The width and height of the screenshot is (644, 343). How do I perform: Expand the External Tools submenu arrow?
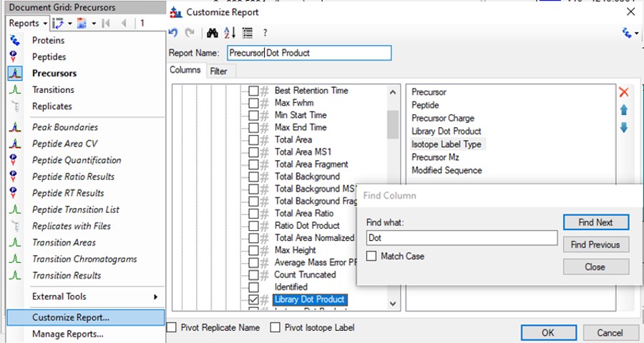click(156, 297)
